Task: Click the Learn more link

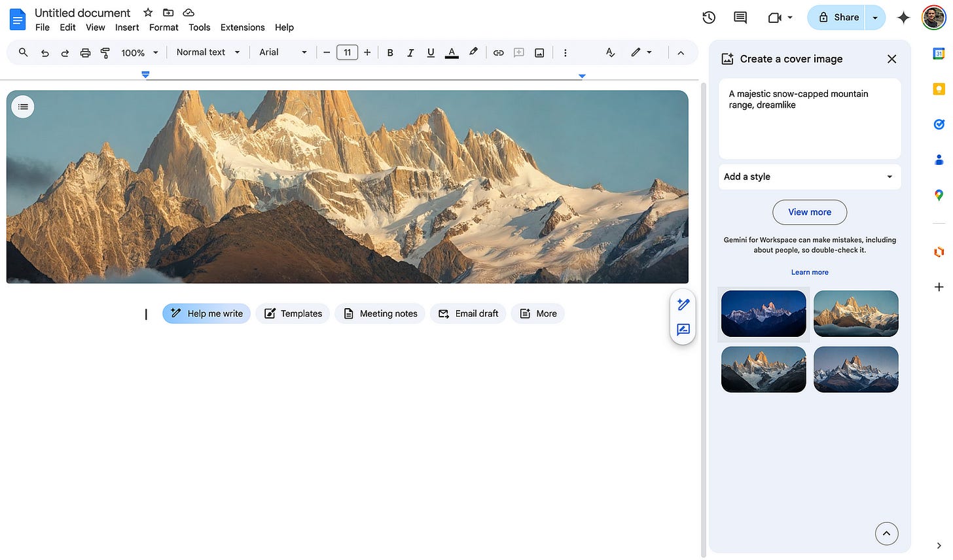Action: click(810, 272)
